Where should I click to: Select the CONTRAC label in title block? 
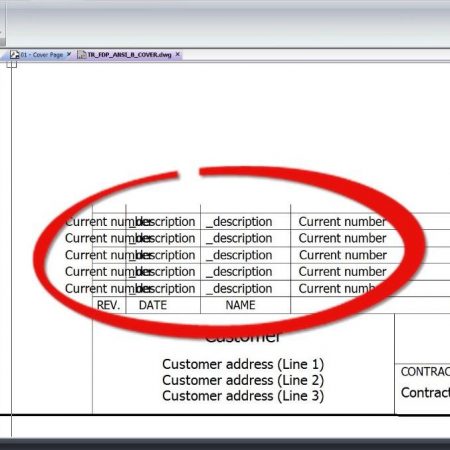[x=425, y=372]
